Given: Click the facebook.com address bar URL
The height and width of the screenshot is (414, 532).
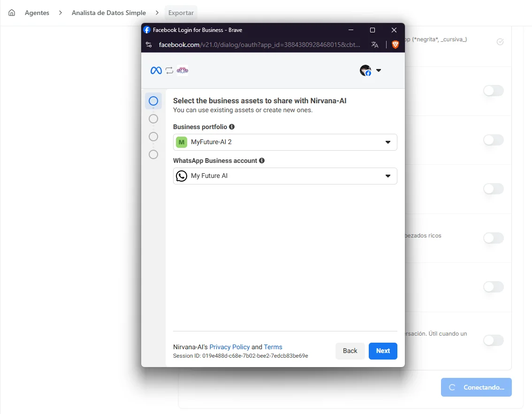Looking at the screenshot, I should [259, 45].
